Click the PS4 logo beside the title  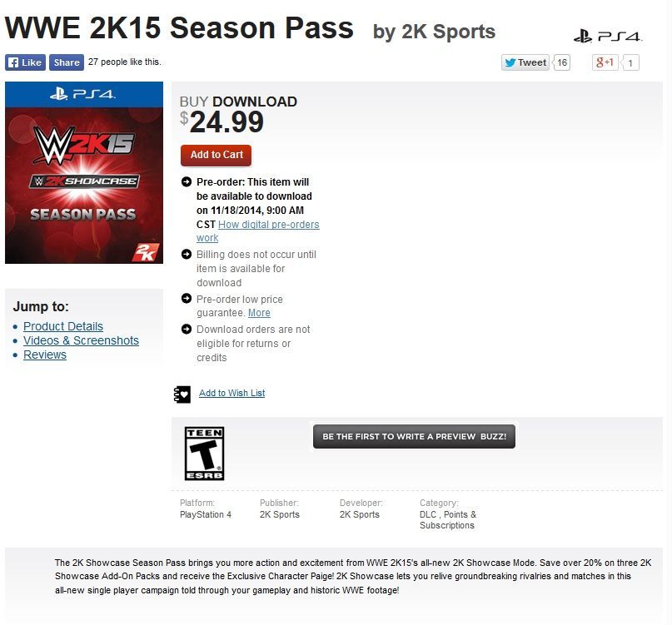(x=608, y=36)
